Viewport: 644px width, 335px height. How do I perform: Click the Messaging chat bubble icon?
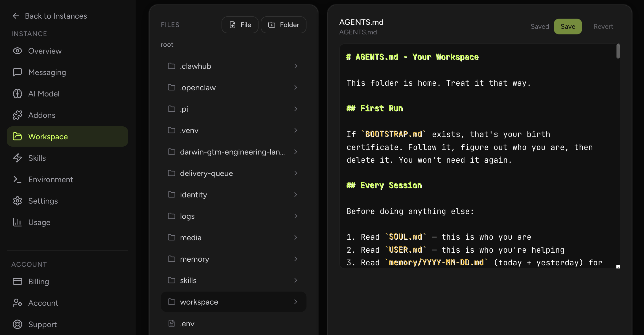tap(17, 72)
